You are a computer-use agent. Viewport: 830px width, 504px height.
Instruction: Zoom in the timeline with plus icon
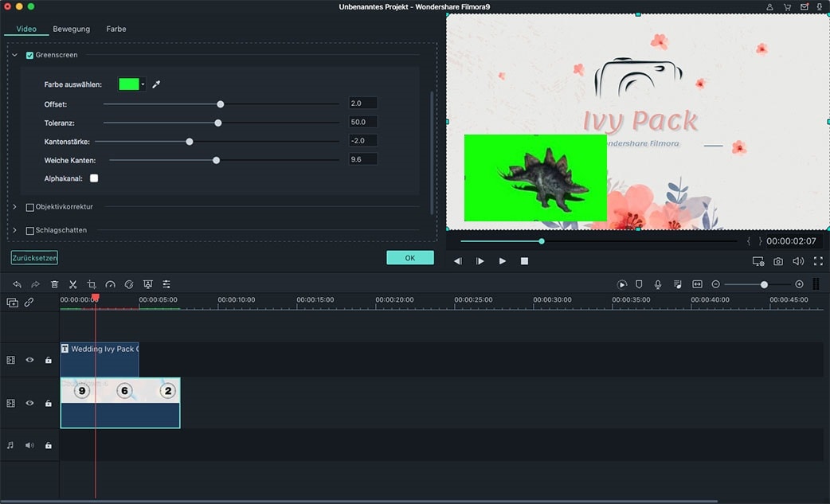pyautogui.click(x=799, y=284)
